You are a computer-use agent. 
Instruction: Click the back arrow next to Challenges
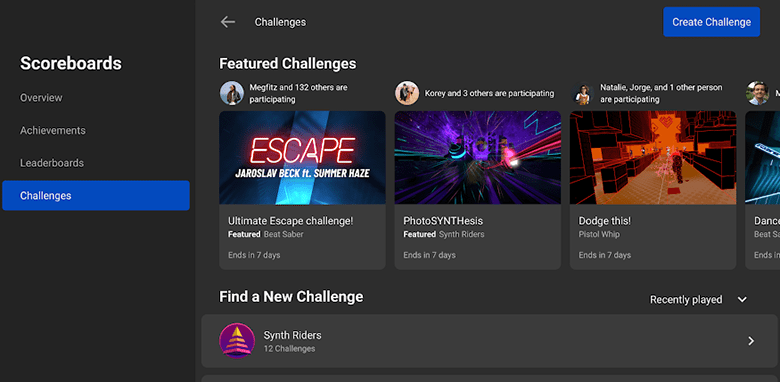pos(228,22)
